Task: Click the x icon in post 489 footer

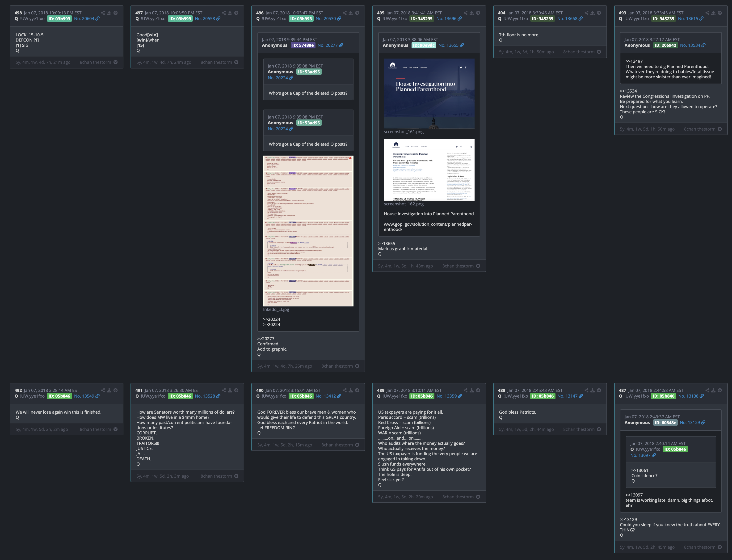Action: (478, 497)
